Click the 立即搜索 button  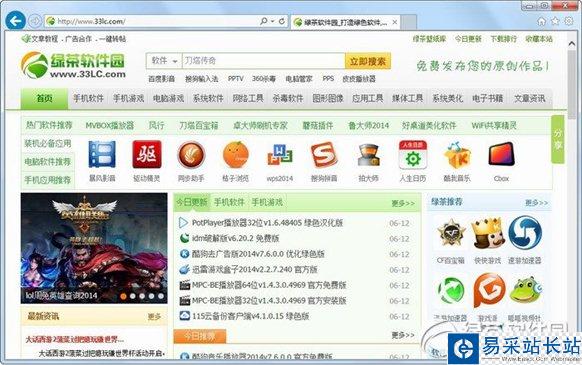pyautogui.click(x=367, y=61)
